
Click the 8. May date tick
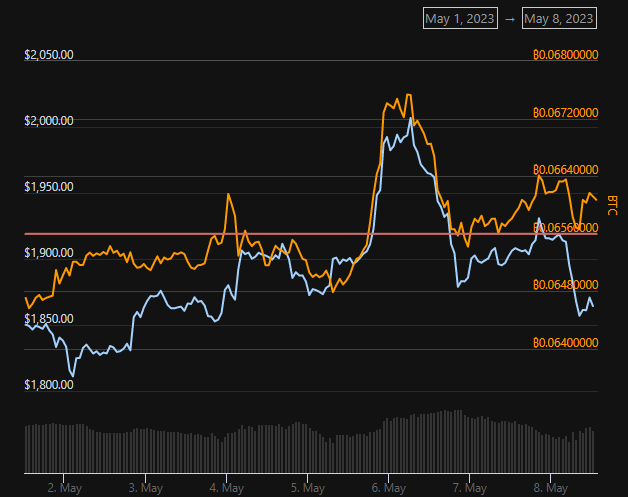pos(551,488)
